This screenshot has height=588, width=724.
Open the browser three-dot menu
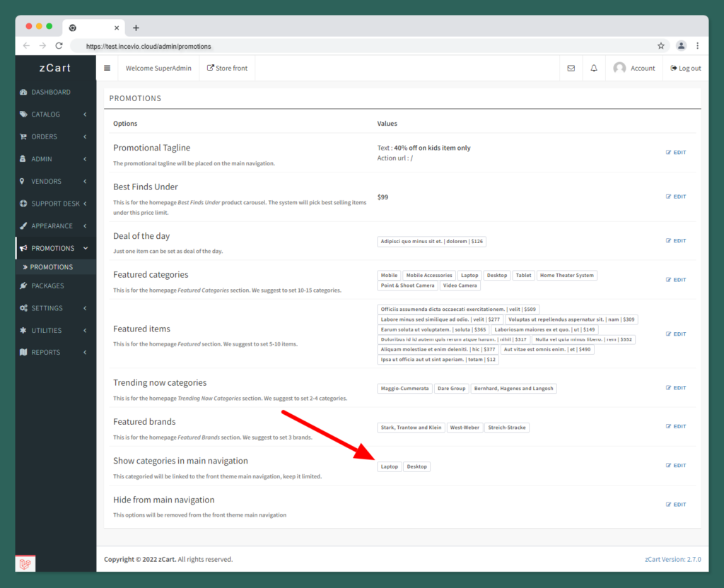point(697,46)
